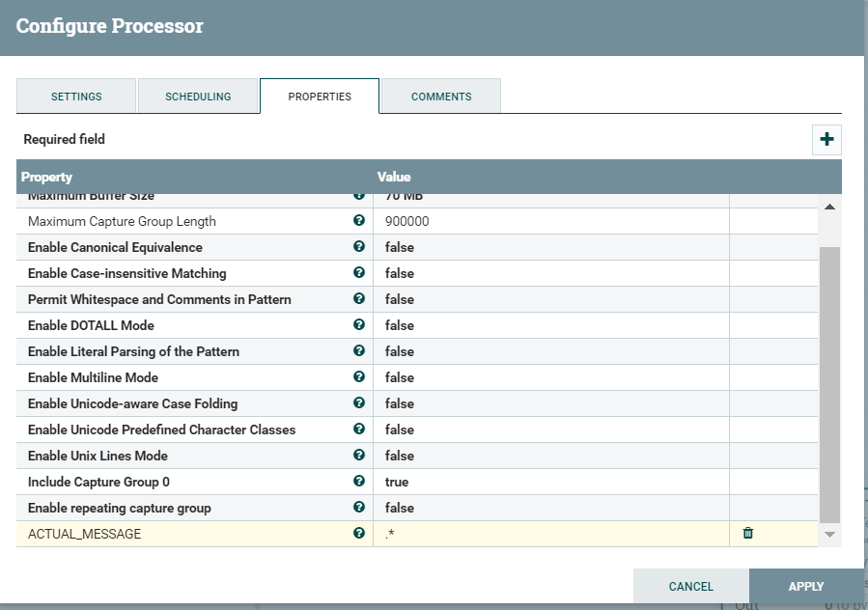Switch to the Settings tab
868x610 pixels.
coord(76,97)
